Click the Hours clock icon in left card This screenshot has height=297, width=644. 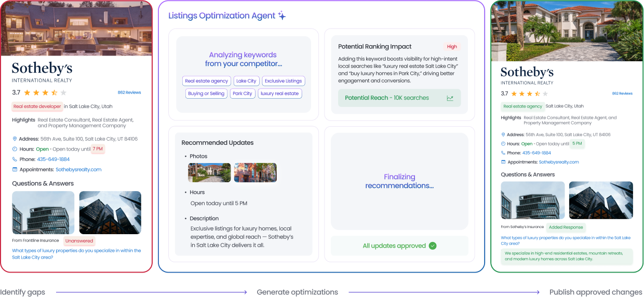click(x=15, y=149)
